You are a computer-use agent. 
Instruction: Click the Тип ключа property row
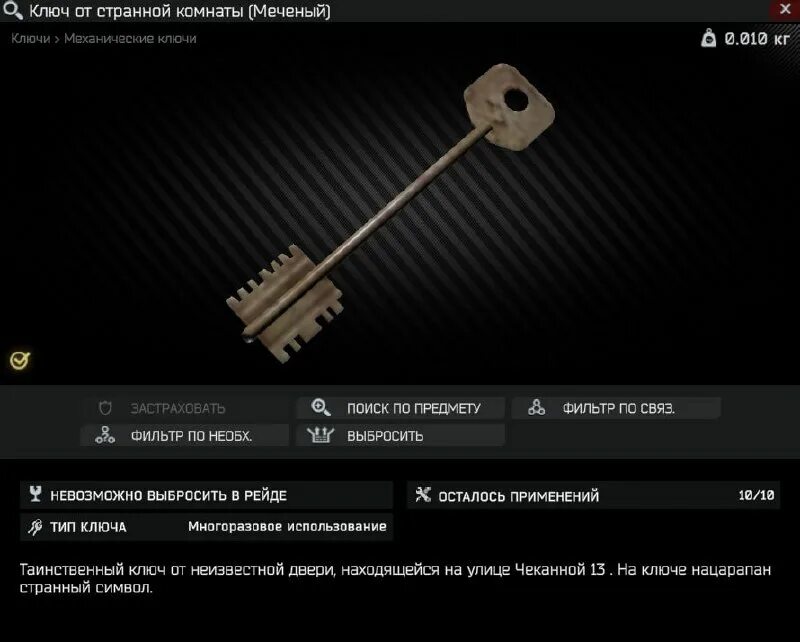[x=207, y=527]
